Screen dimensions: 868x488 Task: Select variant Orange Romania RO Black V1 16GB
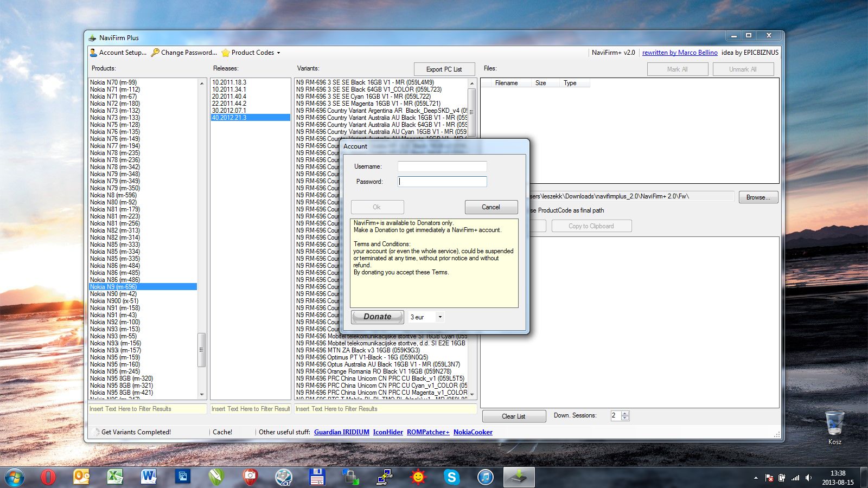point(381,371)
